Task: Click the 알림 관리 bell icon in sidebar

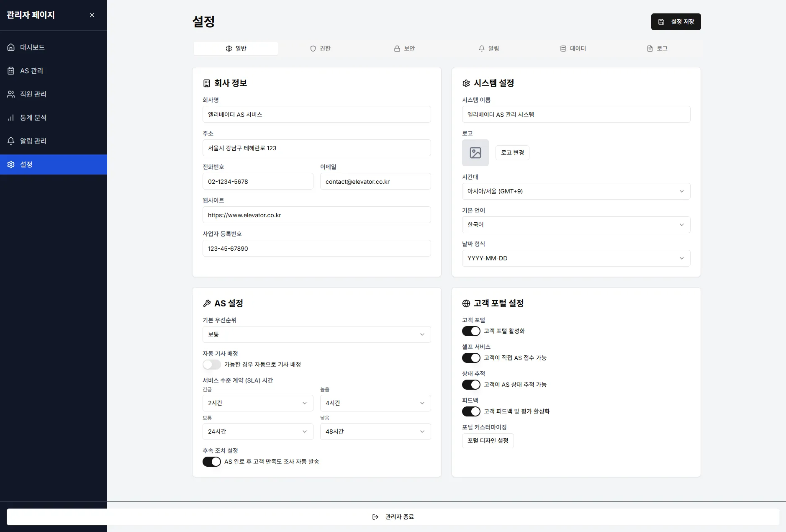Action: click(11, 141)
